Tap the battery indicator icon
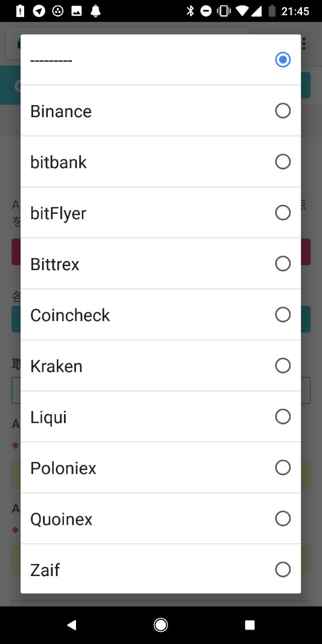322x644 pixels. click(x=272, y=11)
